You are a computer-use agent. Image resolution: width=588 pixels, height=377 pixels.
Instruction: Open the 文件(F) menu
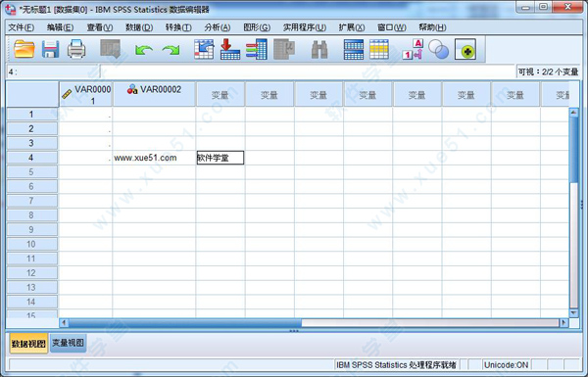[x=21, y=27]
